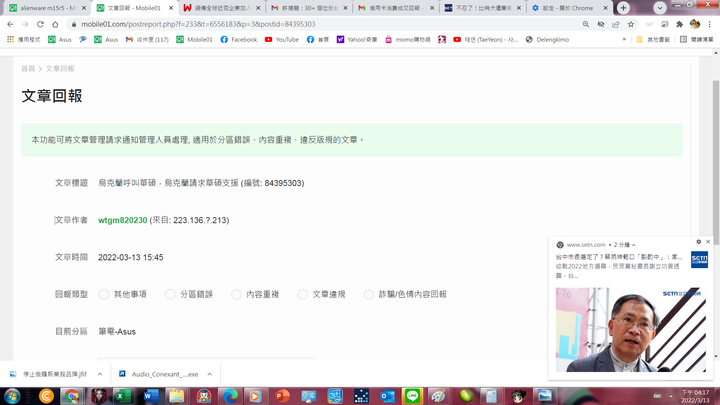720x405 pixels.
Task: Open the YouTube bookmark
Action: (282, 39)
